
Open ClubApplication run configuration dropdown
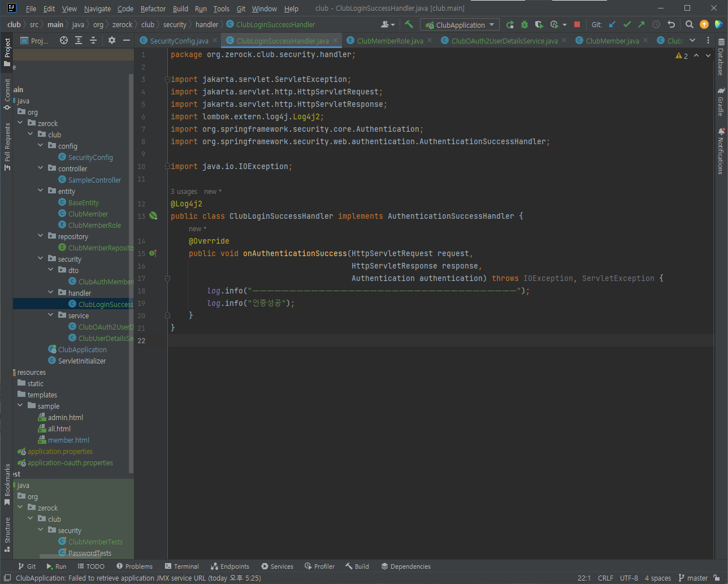(x=460, y=24)
